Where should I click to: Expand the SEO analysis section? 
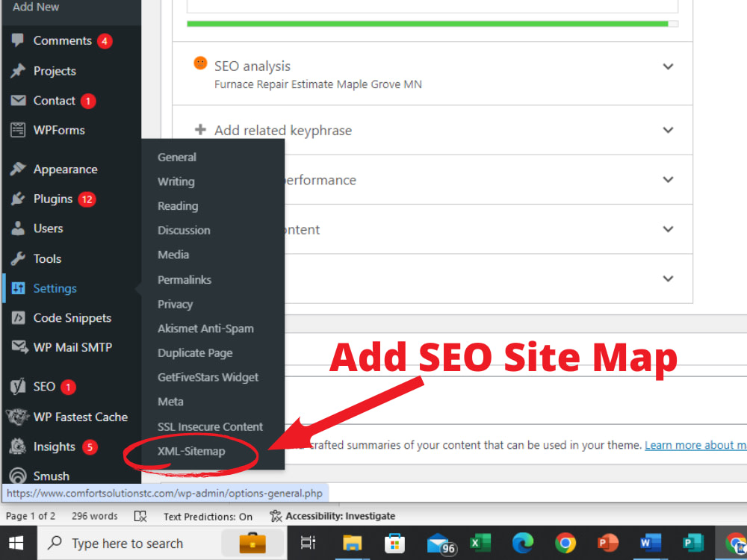pos(669,66)
